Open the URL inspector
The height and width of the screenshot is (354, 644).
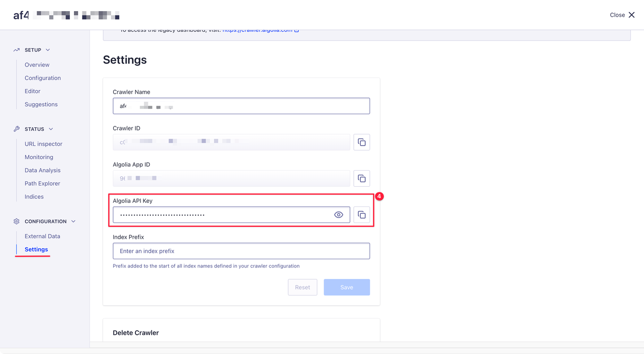tap(44, 144)
